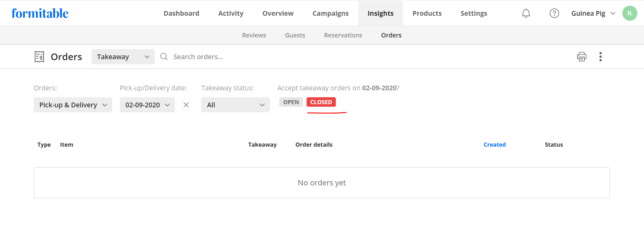Viewport: 644px width, 248px height.
Task: Click the formitable logo
Action: (x=40, y=13)
